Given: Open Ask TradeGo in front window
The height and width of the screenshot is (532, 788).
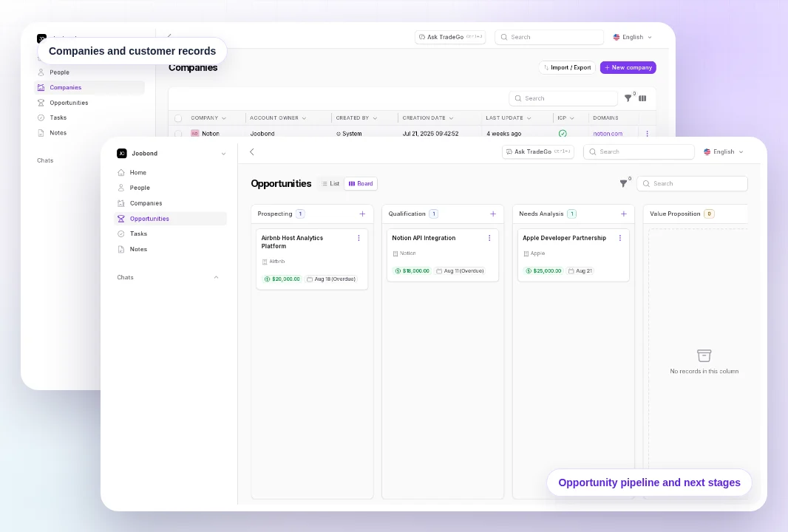Looking at the screenshot, I should coord(538,151).
